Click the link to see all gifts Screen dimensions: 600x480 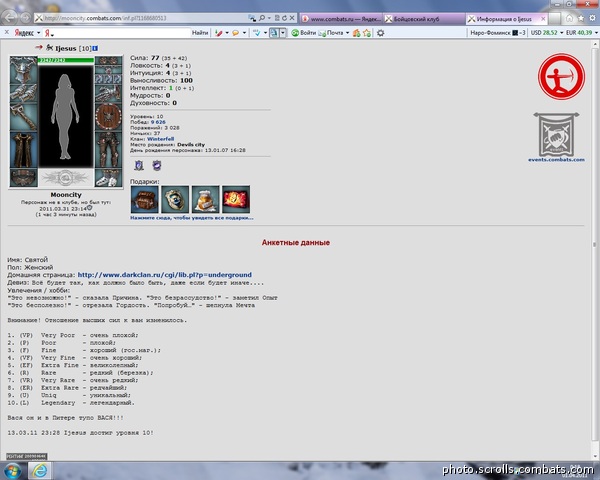pyautogui.click(x=192, y=218)
